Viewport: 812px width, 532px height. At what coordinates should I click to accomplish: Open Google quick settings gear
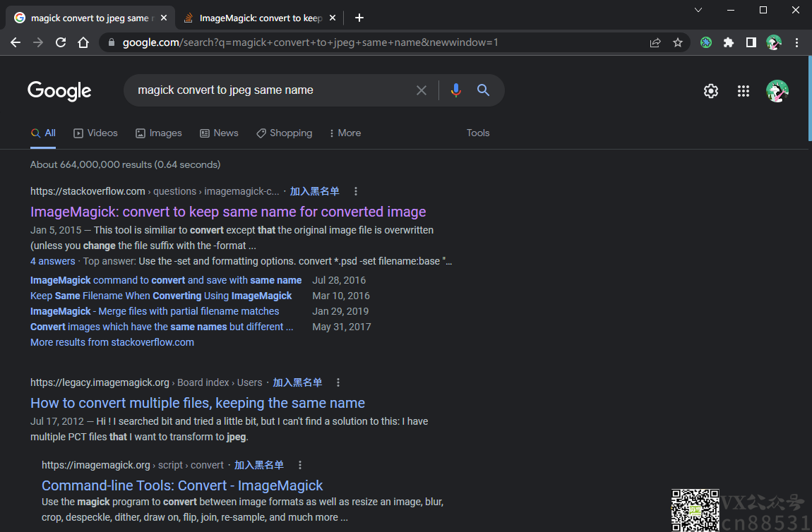[711, 91]
